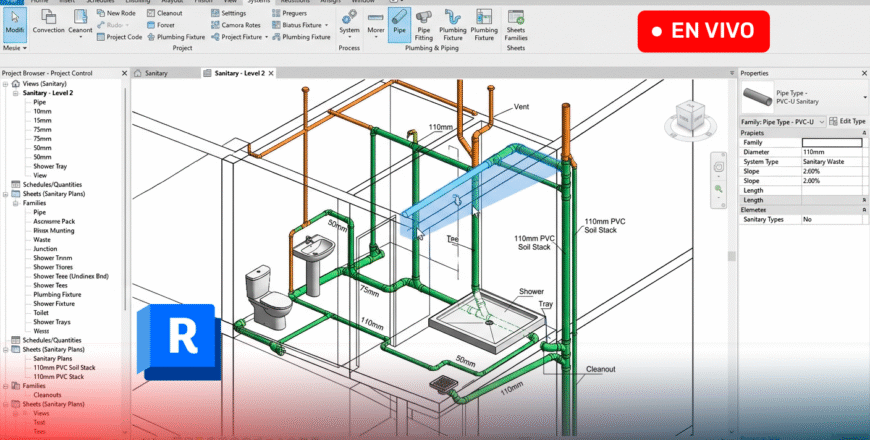The width and height of the screenshot is (870, 440).
Task: Click the PVC-U pipe type thumbnail
Action: [757, 97]
